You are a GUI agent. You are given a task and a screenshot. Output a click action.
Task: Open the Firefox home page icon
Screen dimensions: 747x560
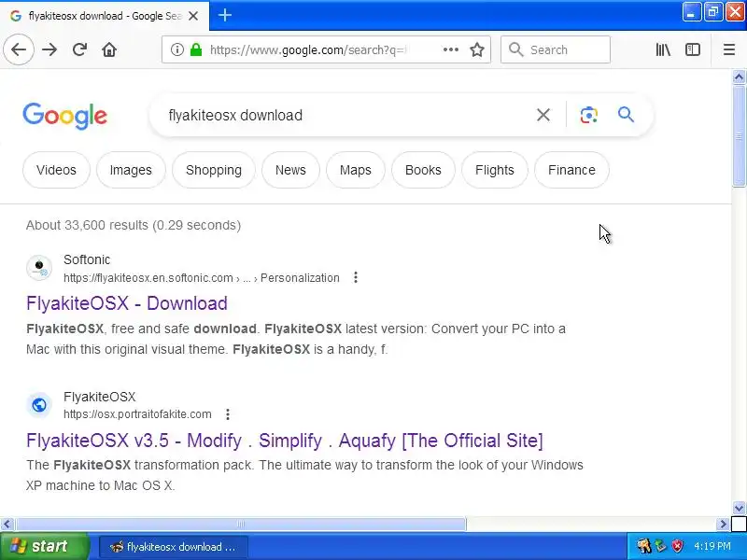tap(109, 49)
